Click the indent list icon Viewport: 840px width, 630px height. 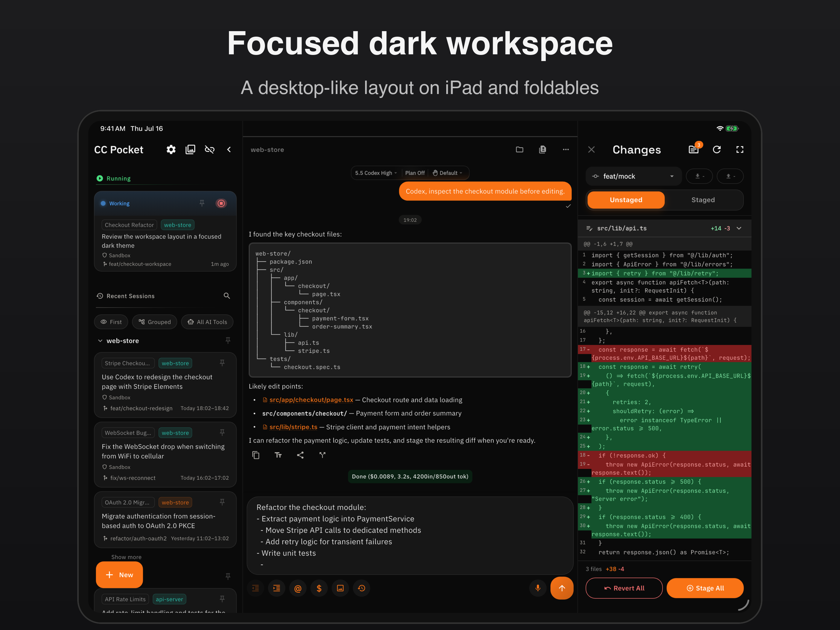(277, 588)
